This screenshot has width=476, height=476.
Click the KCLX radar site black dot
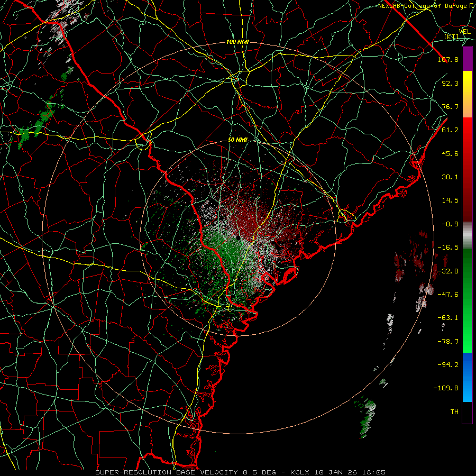click(239, 237)
